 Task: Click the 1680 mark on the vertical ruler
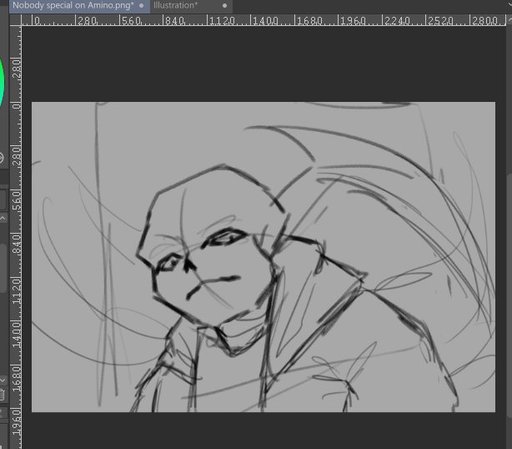point(16,378)
